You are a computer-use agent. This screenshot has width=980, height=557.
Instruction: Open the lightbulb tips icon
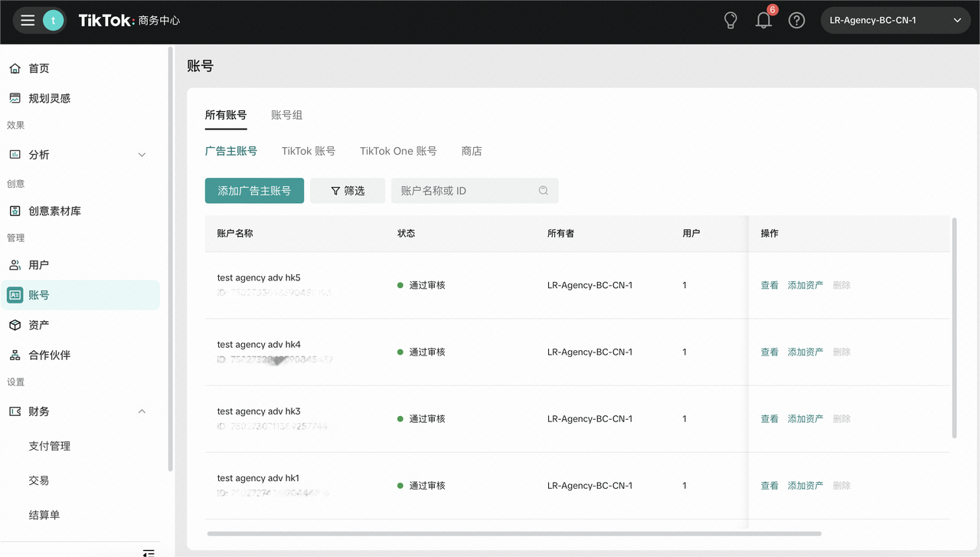coord(730,21)
